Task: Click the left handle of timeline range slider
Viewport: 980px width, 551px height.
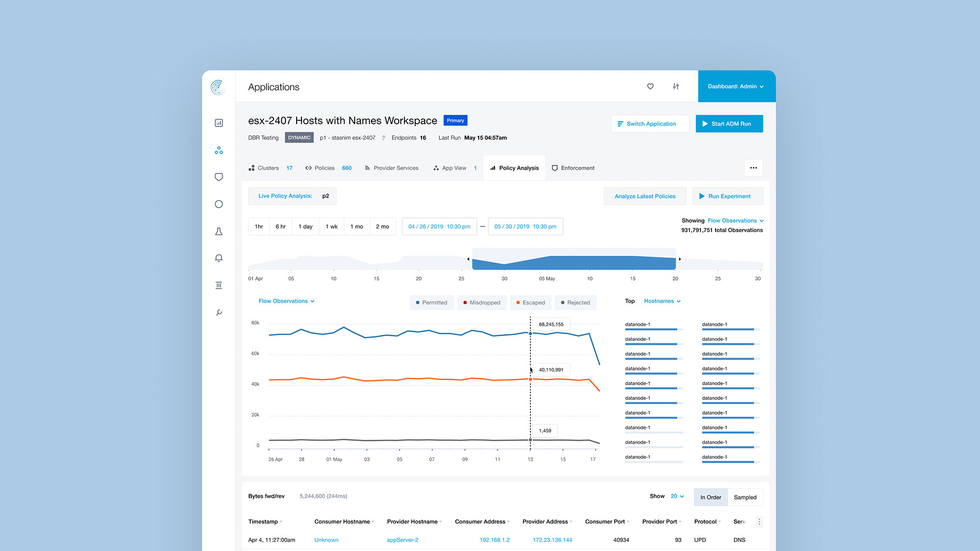Action: [x=469, y=259]
